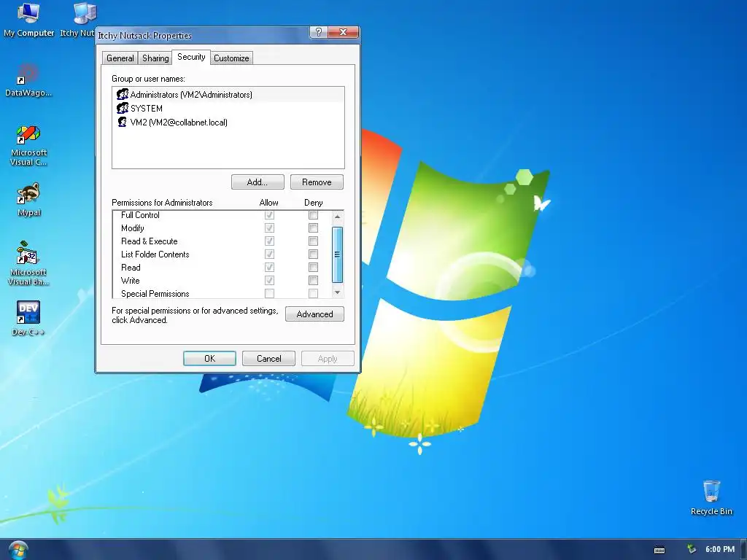Close the Itchy Nutsack Properties dialog
The width and height of the screenshot is (747, 560).
click(343, 32)
